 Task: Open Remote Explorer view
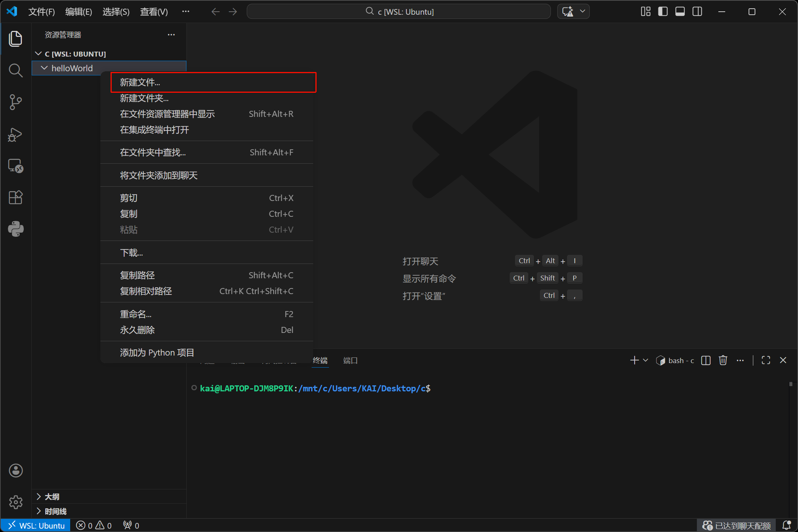click(15, 166)
